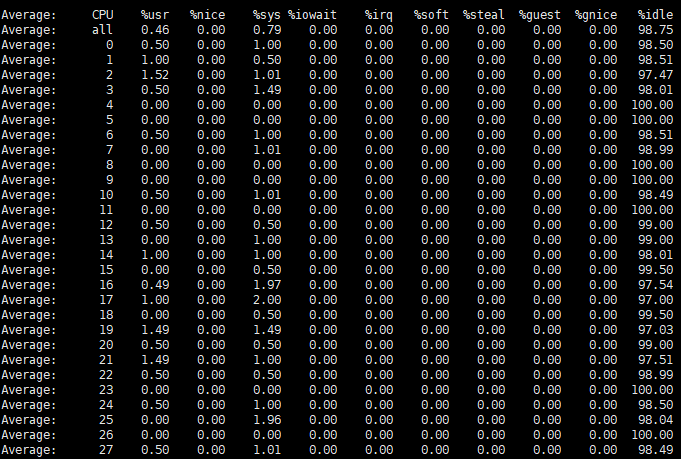The height and width of the screenshot is (459, 681).
Task: Click the 98.99 %idle value for CPU 7
Action: (655, 150)
